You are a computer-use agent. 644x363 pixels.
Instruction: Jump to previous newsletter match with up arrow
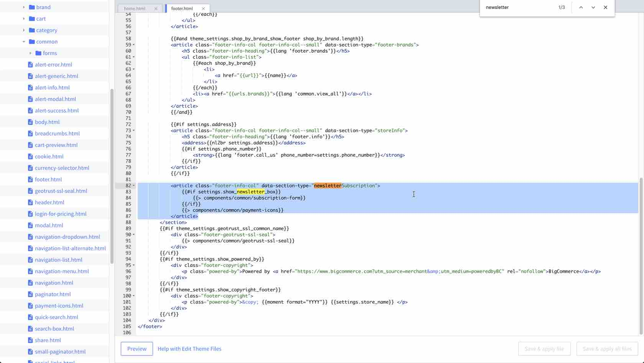[x=581, y=7]
